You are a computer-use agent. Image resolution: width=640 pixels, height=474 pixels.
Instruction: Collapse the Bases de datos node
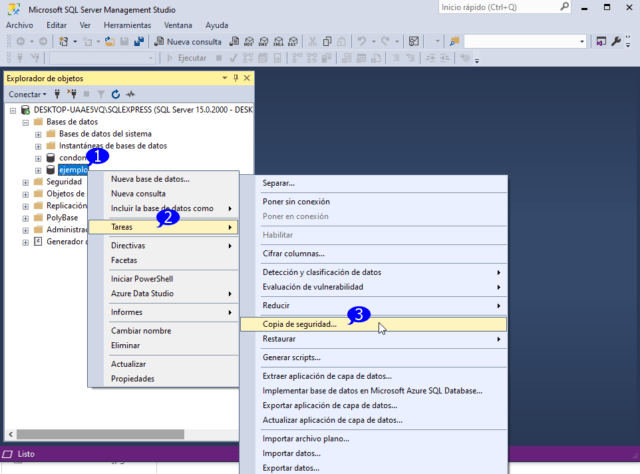point(26,121)
